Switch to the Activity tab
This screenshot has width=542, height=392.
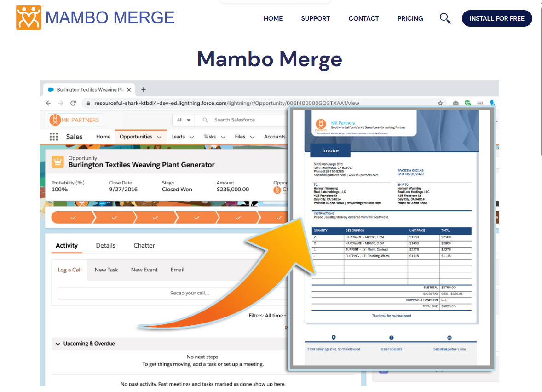[x=67, y=245]
